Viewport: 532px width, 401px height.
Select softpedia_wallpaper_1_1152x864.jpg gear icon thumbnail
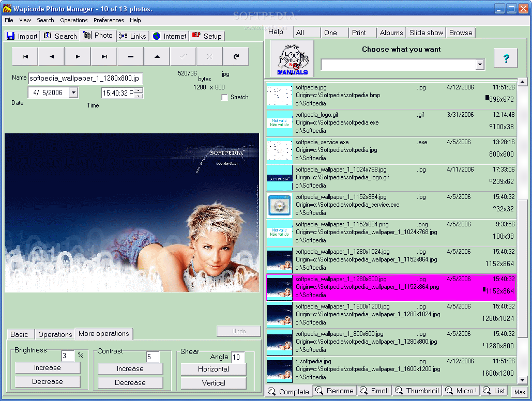(279, 205)
